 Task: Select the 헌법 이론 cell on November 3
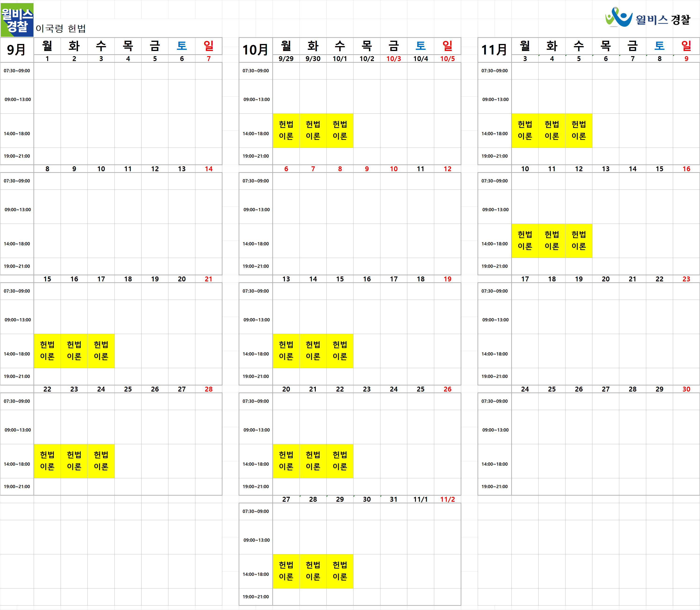525,130
